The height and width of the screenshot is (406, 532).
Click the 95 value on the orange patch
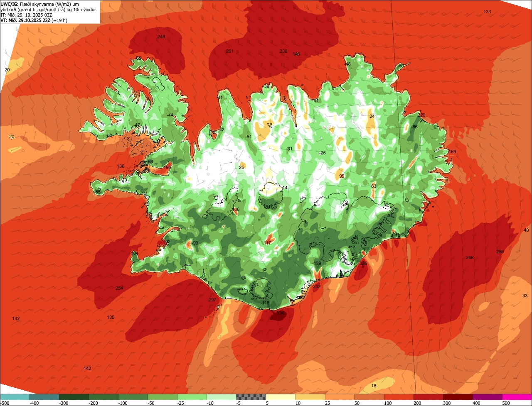342,176
